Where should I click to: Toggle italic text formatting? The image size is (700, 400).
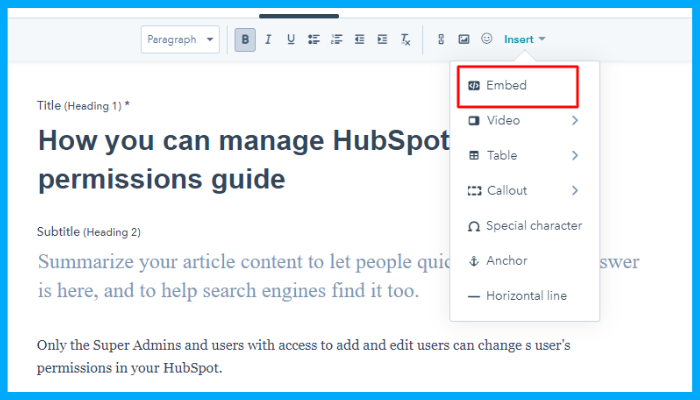268,40
